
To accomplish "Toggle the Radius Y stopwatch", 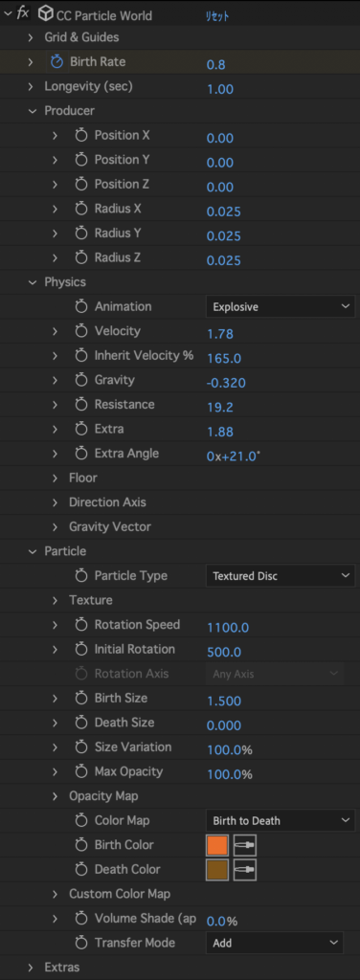I will point(81,234).
